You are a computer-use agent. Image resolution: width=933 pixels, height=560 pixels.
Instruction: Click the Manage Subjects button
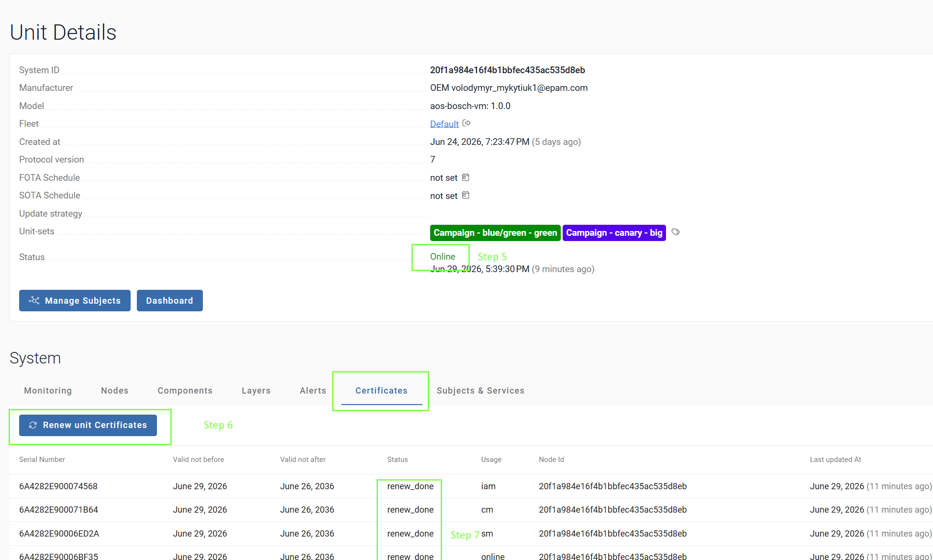point(75,300)
